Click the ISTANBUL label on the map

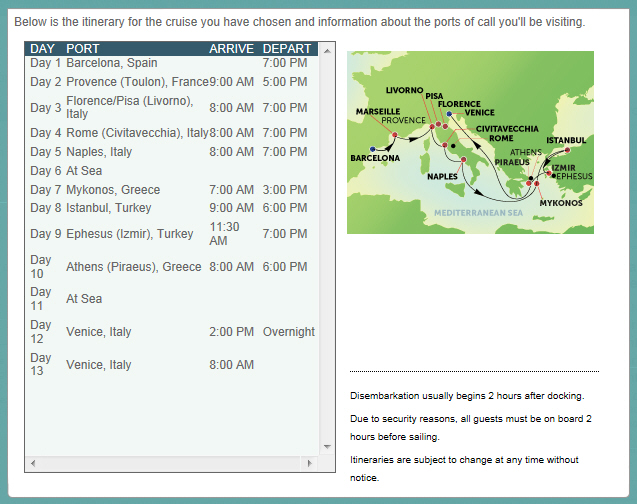(x=566, y=140)
